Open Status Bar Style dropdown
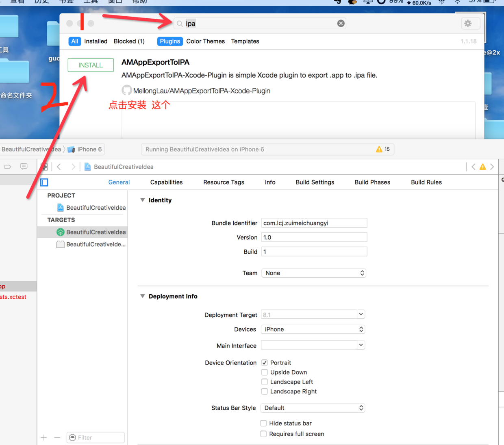Viewport: 504px width, 445px height. pos(313,408)
